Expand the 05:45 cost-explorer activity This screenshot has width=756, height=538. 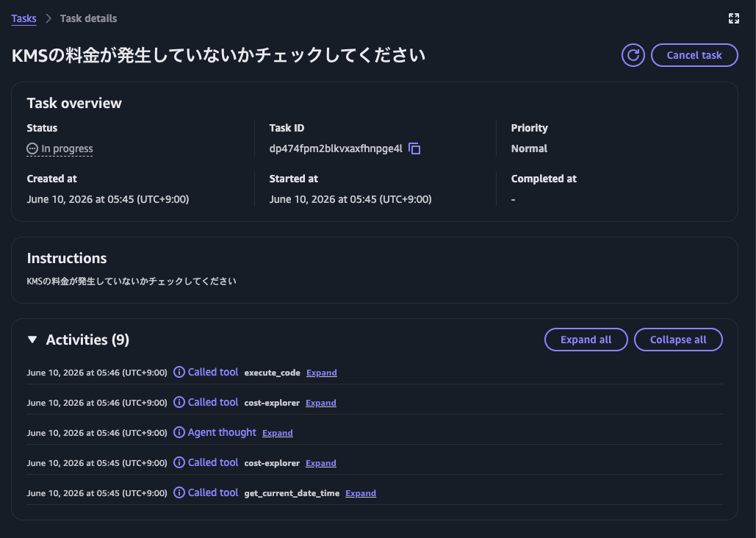(x=320, y=463)
